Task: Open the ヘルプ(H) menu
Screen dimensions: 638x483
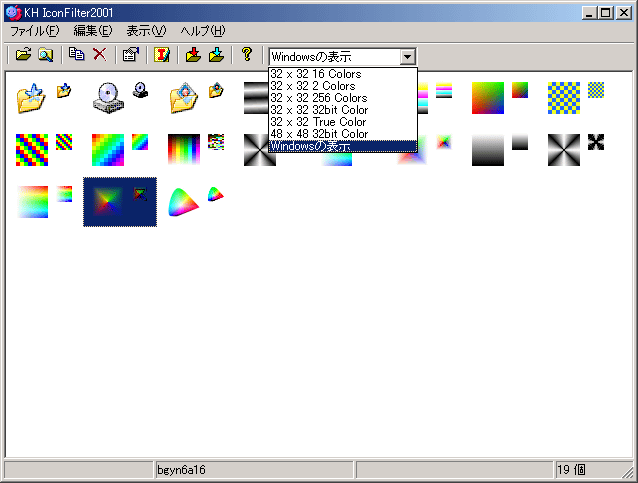Action: coord(203,31)
